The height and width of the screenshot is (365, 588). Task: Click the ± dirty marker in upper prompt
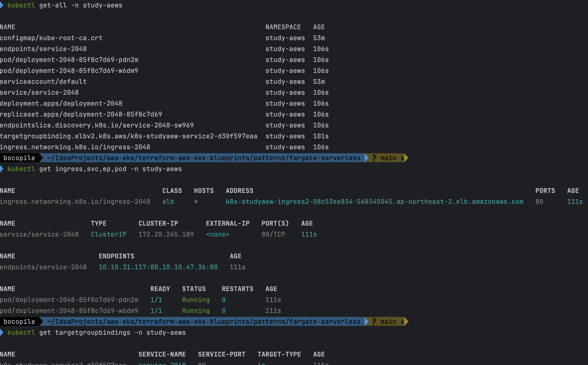pos(402,158)
